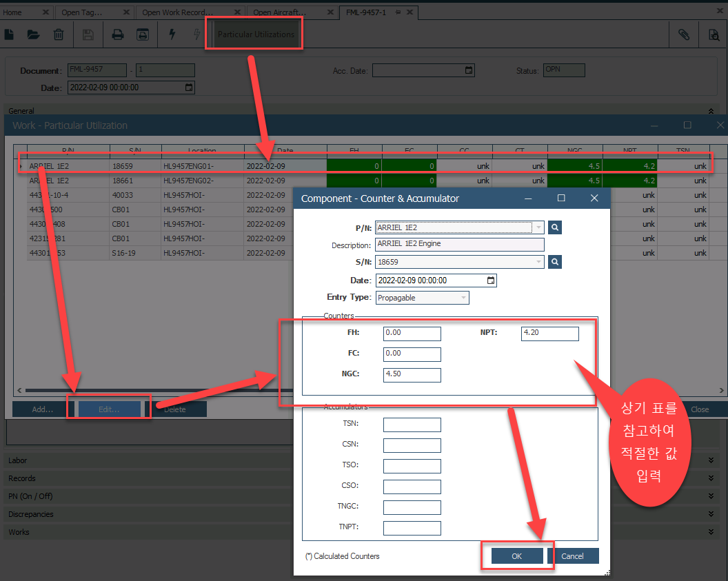Open the calendar picker in dialog Date field
Image resolution: width=728 pixels, height=581 pixels.
point(490,281)
